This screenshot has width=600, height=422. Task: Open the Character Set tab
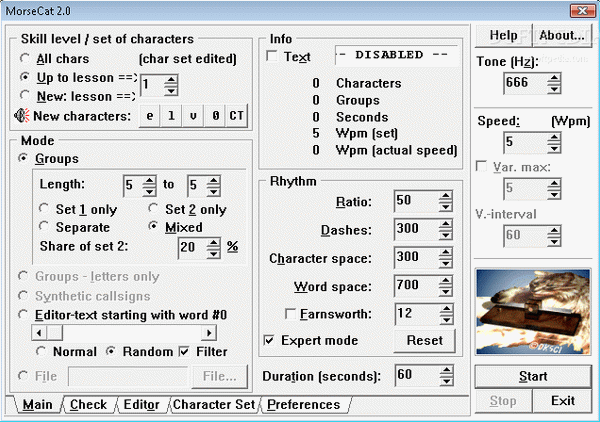pos(214,404)
